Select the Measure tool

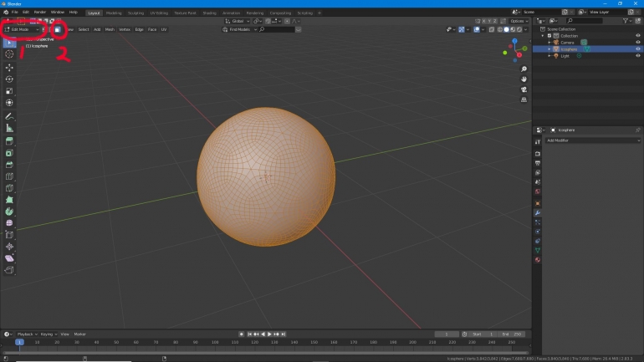9,129
